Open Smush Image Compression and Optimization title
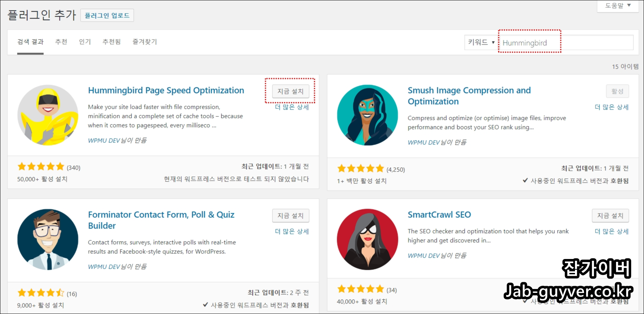The image size is (644, 314). (469, 96)
